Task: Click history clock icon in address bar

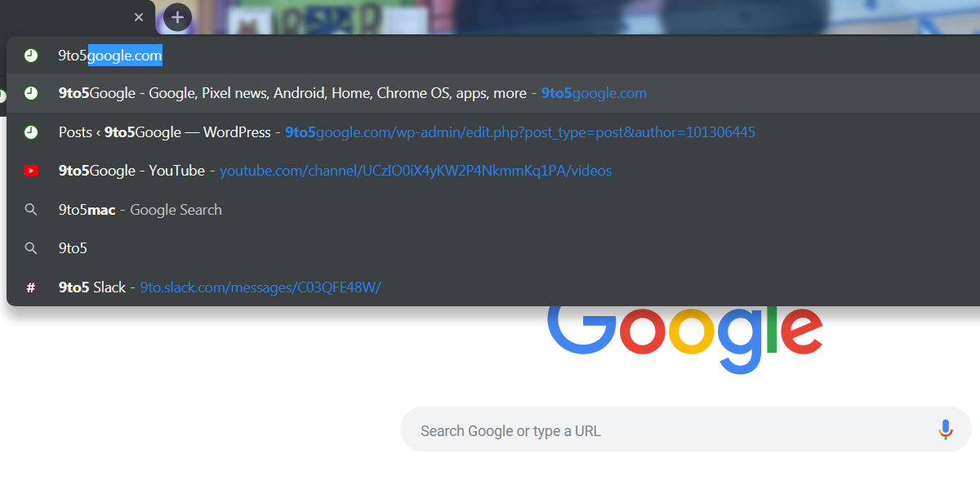Action: pos(31,56)
